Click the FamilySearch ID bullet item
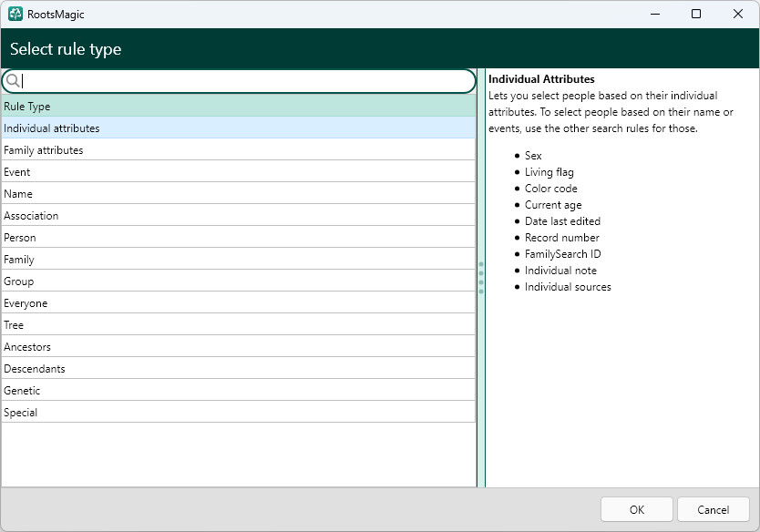 (x=562, y=254)
